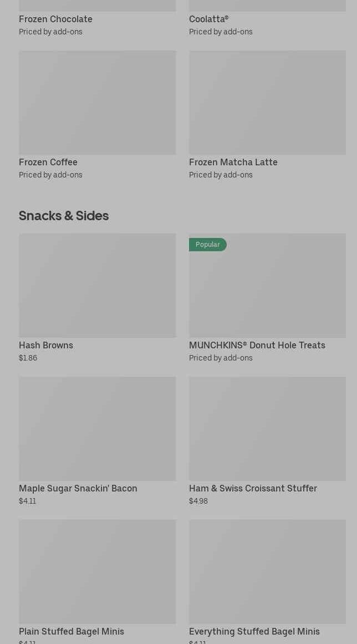
Task: Select the Ham & Swiss Croissant Stuffer image
Action: coord(267,429)
